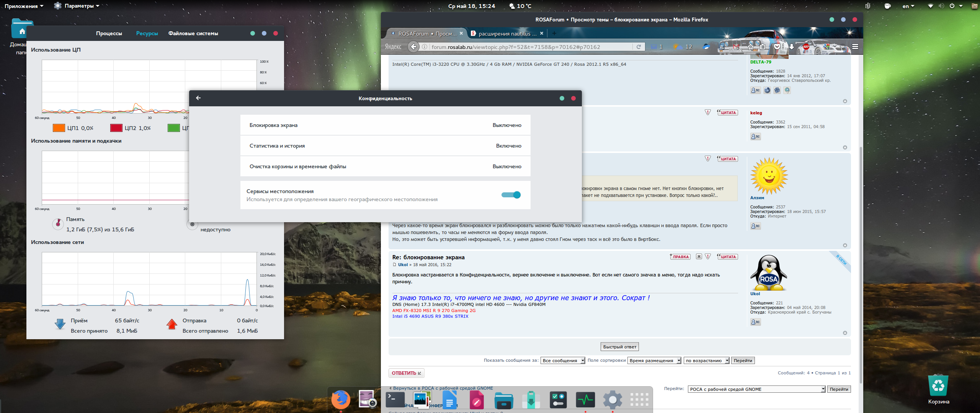Go back in Privacy settings dialog
This screenshot has height=413, width=980.
click(x=198, y=98)
